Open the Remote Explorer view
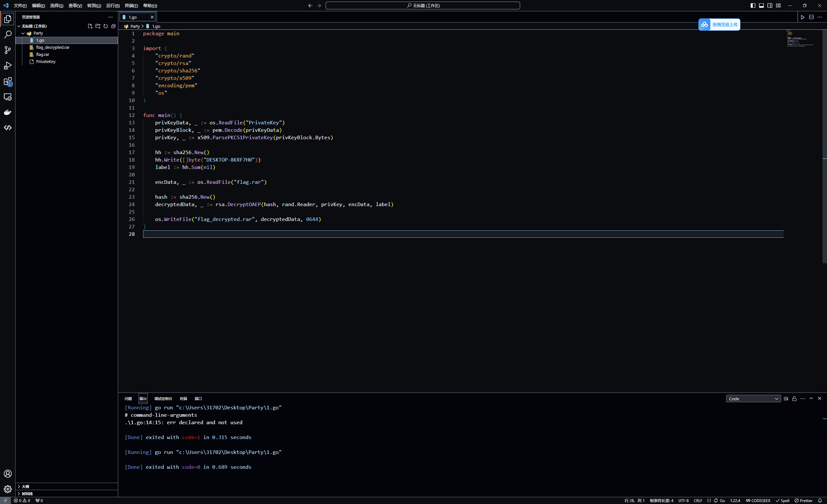This screenshot has height=504, width=827. pos(8,97)
